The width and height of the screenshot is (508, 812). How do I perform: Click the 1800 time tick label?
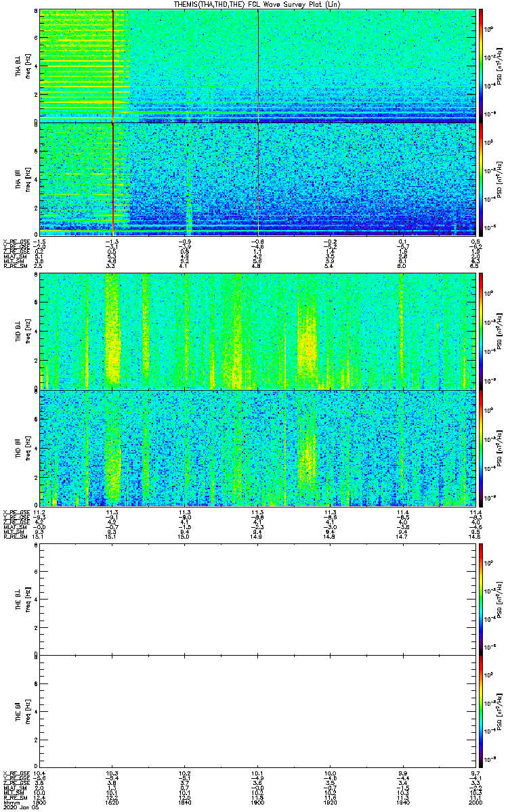tap(40, 803)
